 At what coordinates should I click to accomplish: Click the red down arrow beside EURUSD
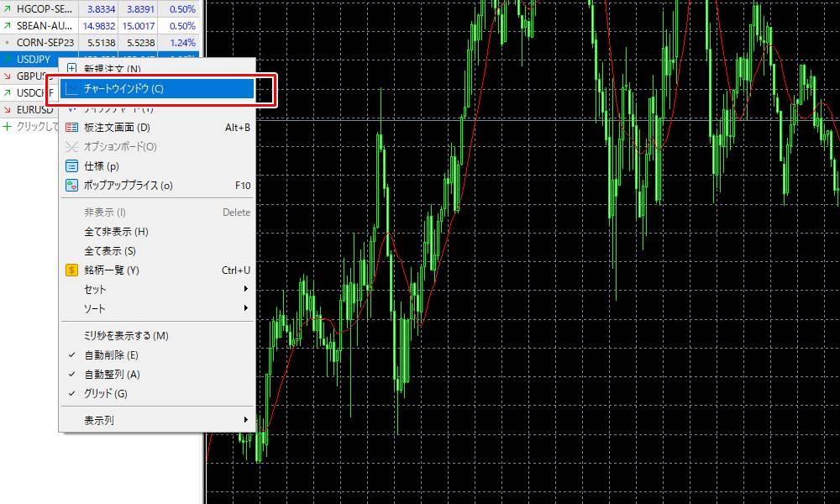pyautogui.click(x=8, y=110)
